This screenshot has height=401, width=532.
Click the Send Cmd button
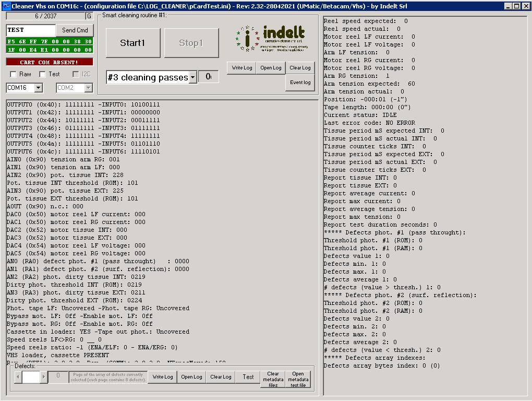point(75,30)
